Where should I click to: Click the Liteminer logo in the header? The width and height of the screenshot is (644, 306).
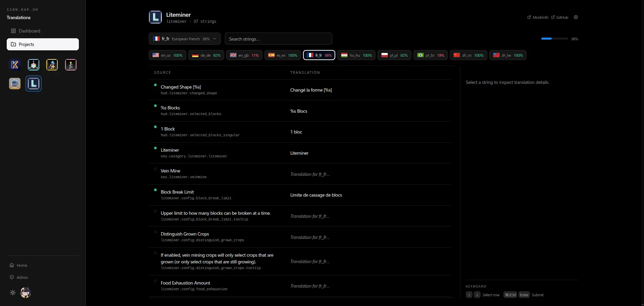tap(155, 17)
